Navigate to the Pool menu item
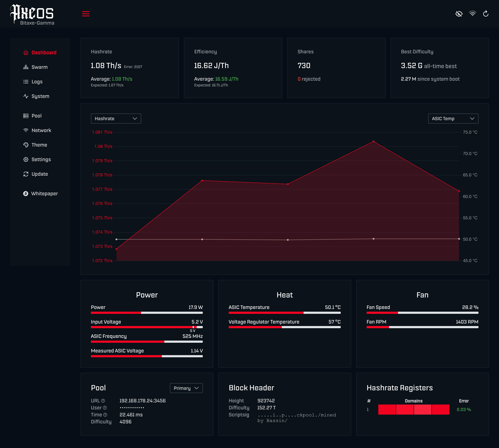The height and width of the screenshot is (448, 499). click(36, 116)
